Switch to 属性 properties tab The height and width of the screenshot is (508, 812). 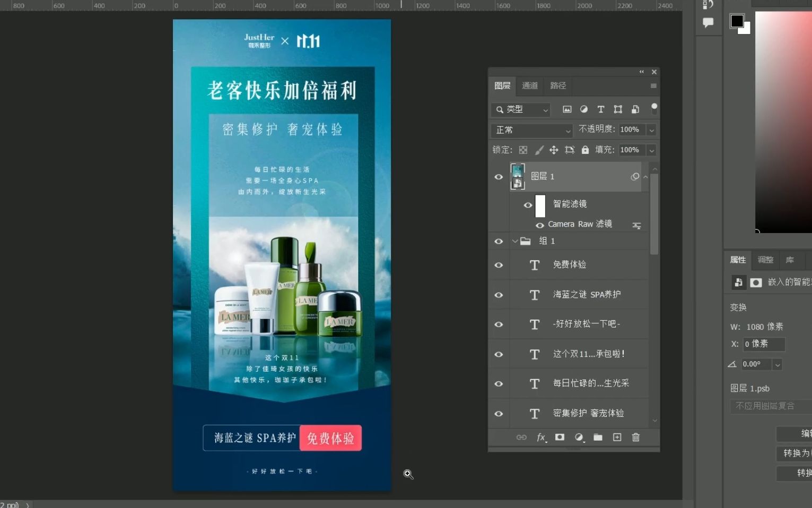tap(738, 260)
